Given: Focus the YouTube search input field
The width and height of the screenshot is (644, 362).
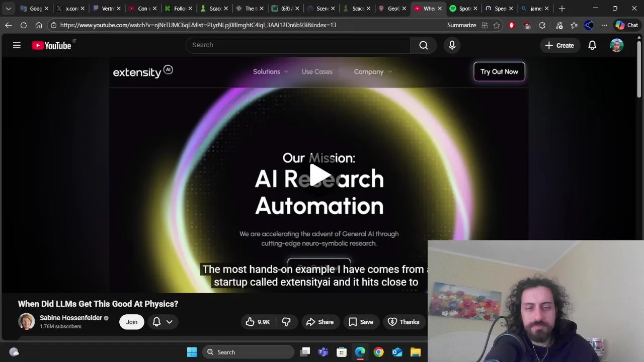Looking at the screenshot, I should pyautogui.click(x=298, y=45).
